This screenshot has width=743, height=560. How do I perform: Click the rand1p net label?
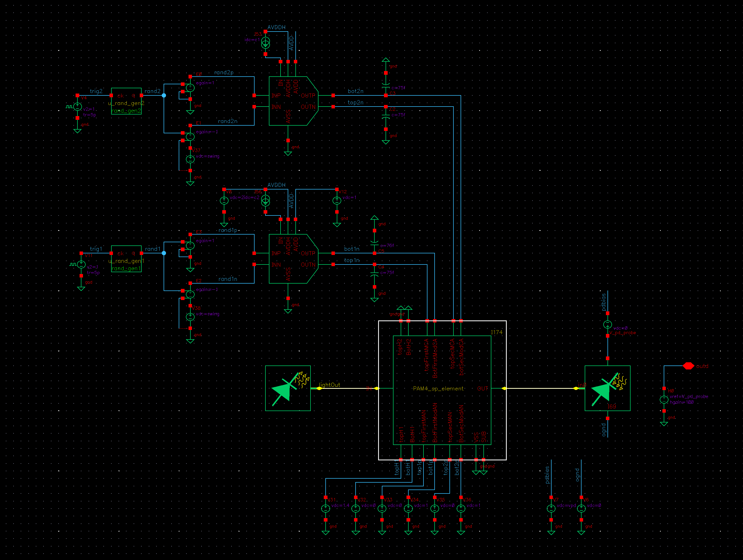click(x=228, y=230)
